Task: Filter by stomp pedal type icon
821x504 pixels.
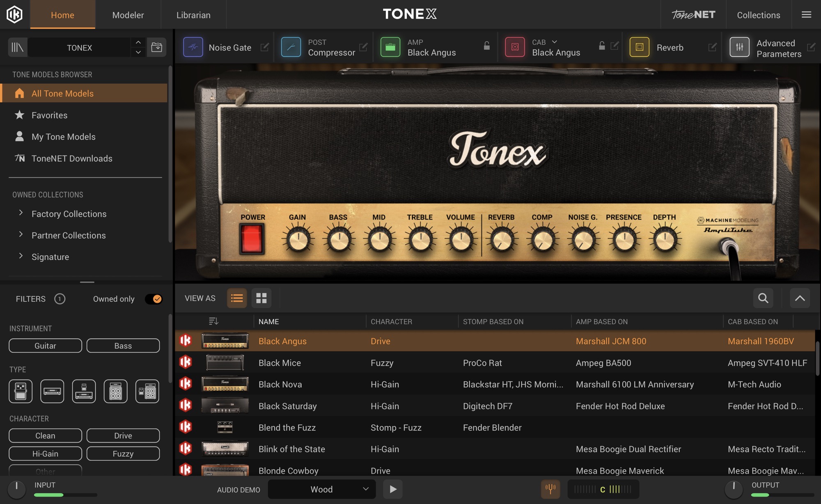Action: click(x=21, y=391)
